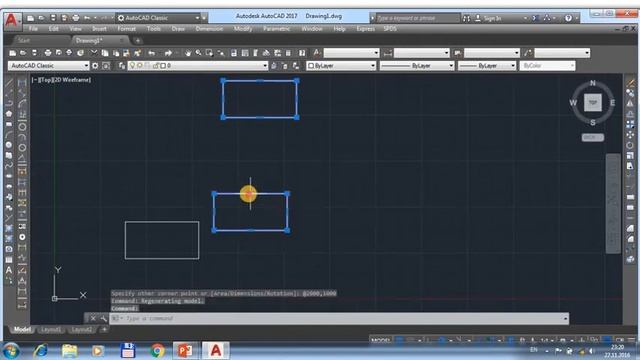
Task: Open PowerPoint from the taskbar
Action: click(x=186, y=351)
